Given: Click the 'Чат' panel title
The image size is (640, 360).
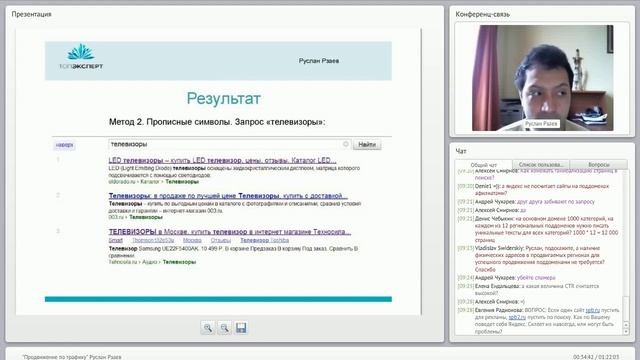Looking at the screenshot, I should coord(461,151).
